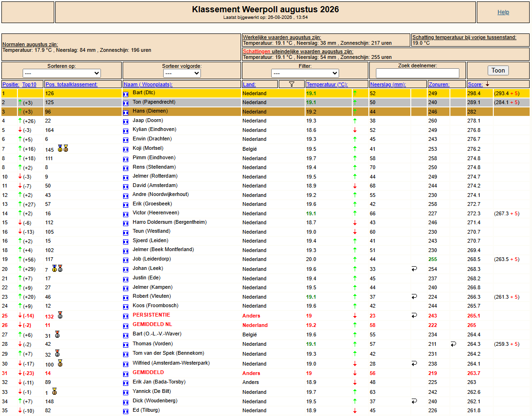
Task: Open the Sorteren op dropdown
Action: pyautogui.click(x=62, y=73)
